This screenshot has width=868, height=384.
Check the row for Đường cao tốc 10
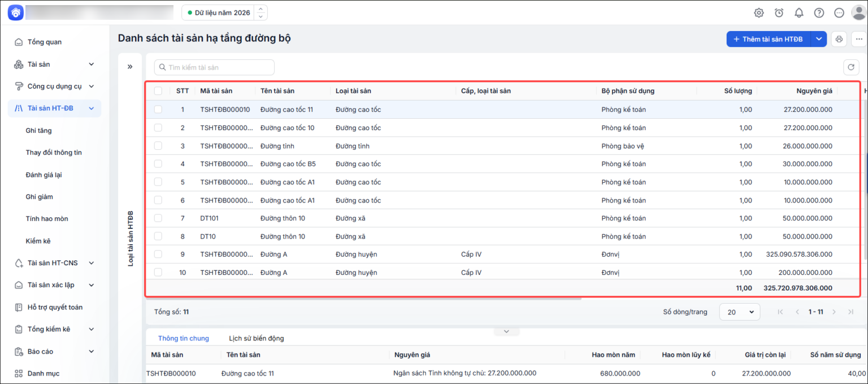[158, 128]
